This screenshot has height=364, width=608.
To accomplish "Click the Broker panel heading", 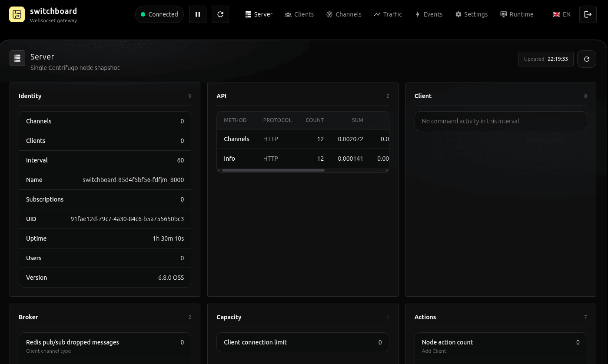I will [x=28, y=317].
